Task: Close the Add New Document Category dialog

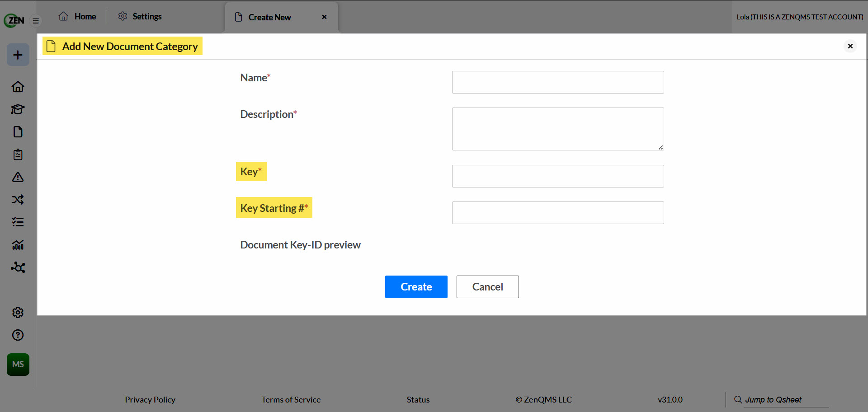Action: (850, 46)
